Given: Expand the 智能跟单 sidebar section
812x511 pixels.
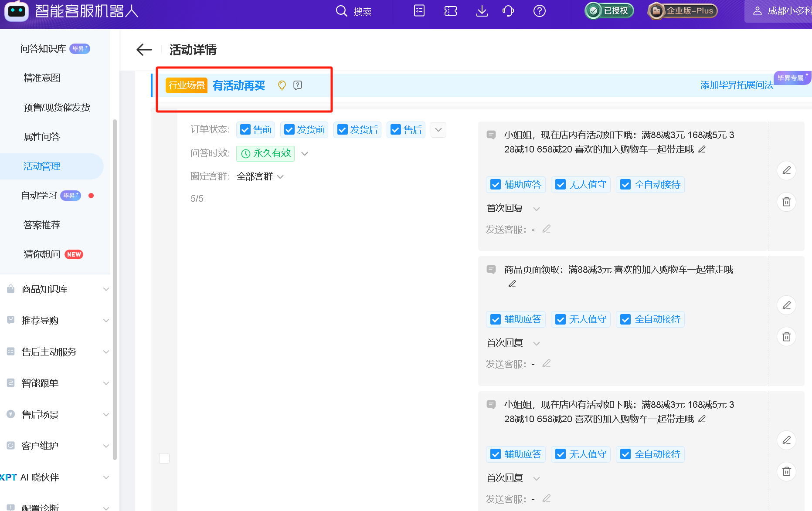Looking at the screenshot, I should [106, 383].
